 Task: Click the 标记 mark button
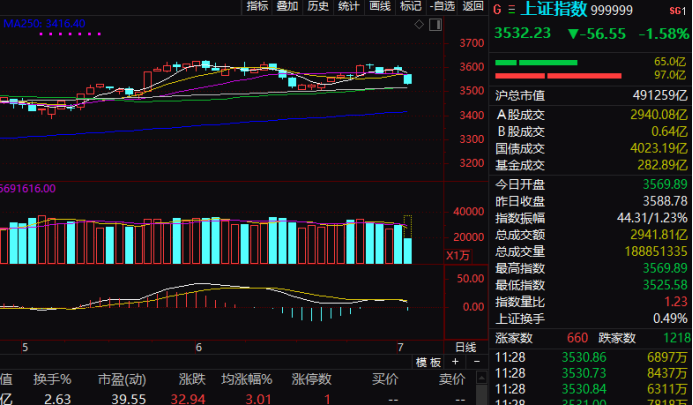tap(410, 6)
